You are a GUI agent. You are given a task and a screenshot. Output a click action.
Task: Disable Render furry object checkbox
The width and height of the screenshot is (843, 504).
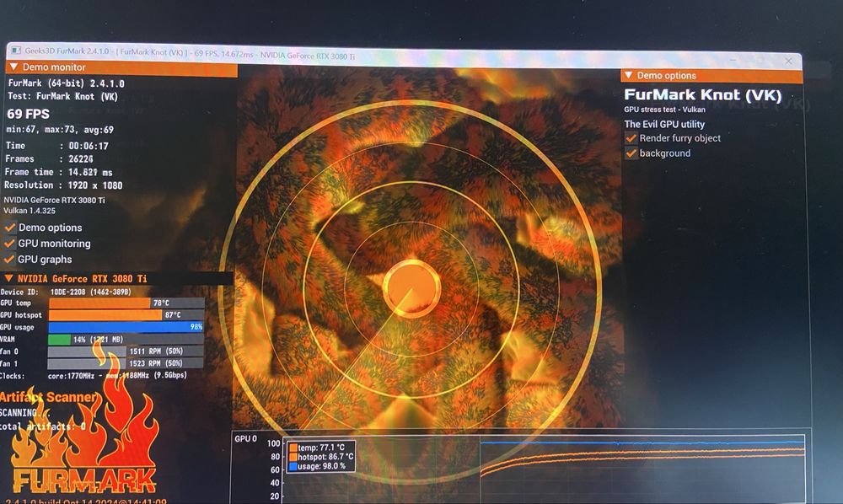[x=631, y=138]
